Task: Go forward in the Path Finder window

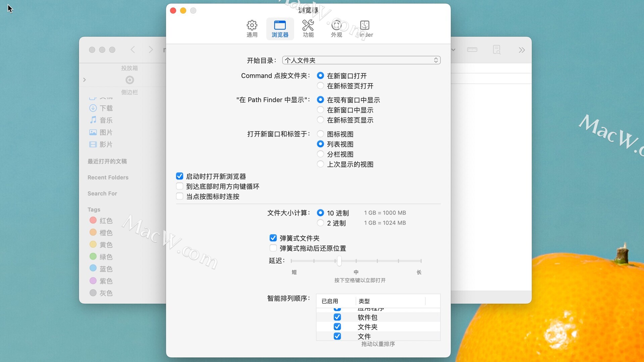Action: (151, 50)
